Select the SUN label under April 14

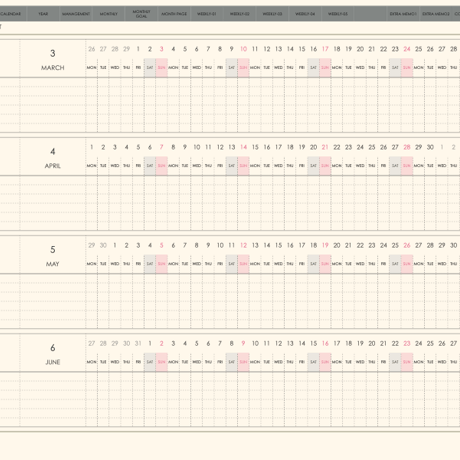[x=243, y=166]
